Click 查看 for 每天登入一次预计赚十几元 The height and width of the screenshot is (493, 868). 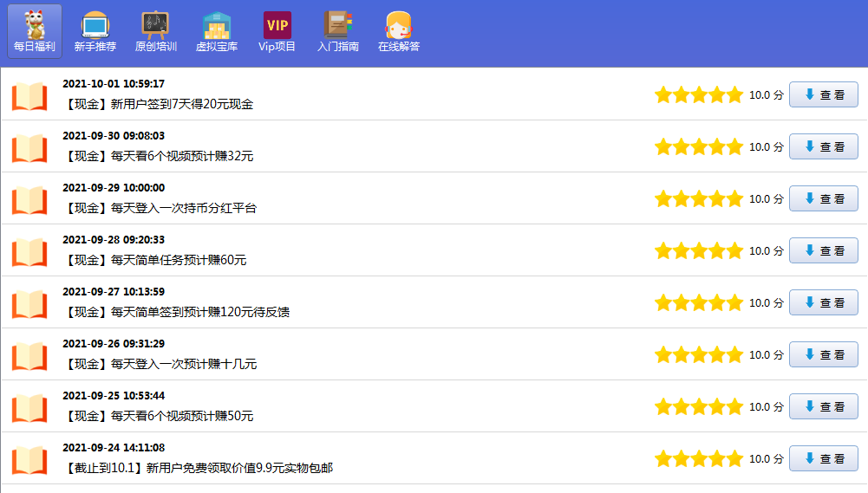(823, 354)
